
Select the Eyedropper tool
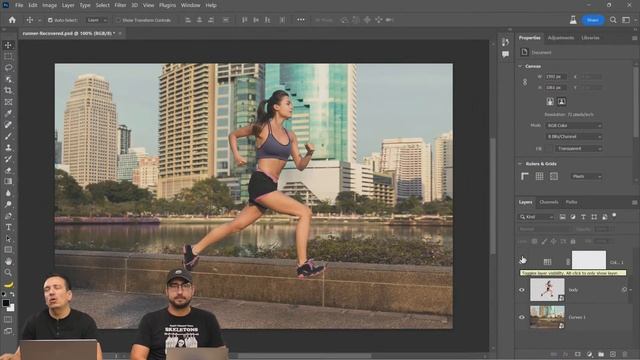[8, 113]
